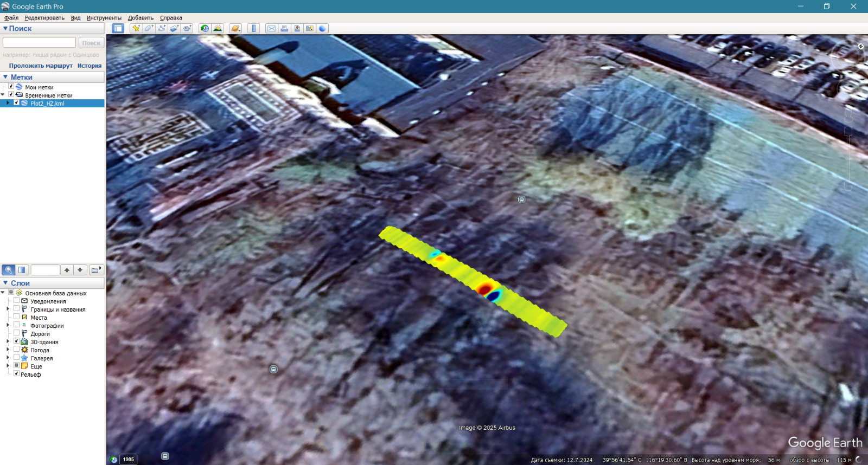Collapse the Слои panel header
868x465 pixels.
click(5, 283)
